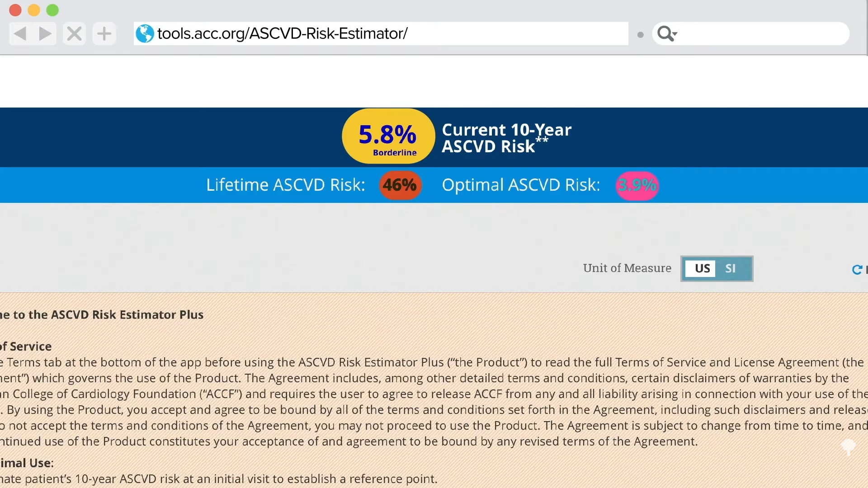Minimize the window using yellow button
This screenshot has width=868, height=488.
pos(34,10)
